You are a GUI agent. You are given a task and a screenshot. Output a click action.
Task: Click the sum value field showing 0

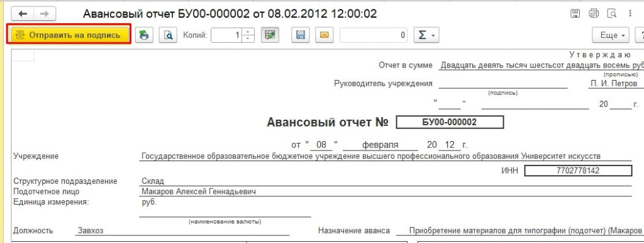click(x=374, y=35)
